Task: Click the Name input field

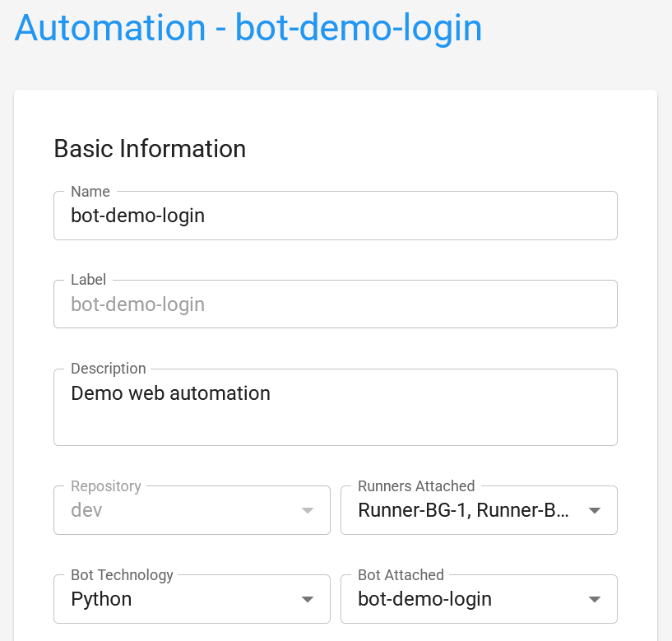Action: pos(335,216)
